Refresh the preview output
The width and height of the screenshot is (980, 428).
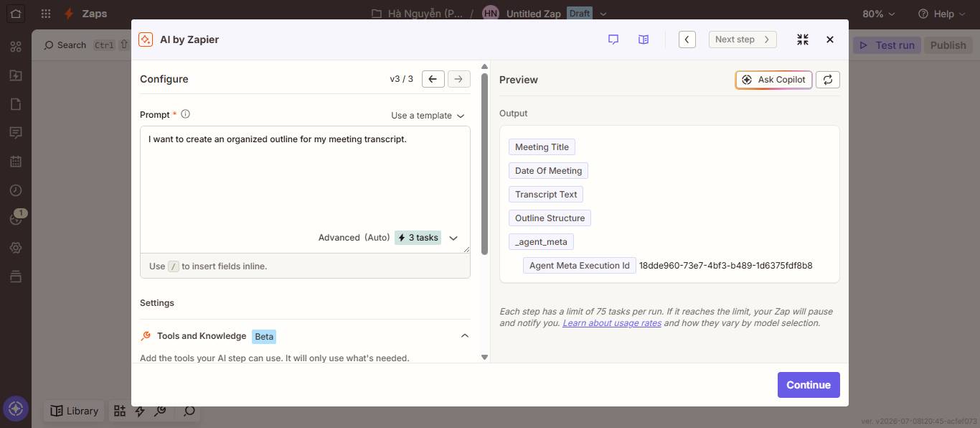click(x=828, y=80)
